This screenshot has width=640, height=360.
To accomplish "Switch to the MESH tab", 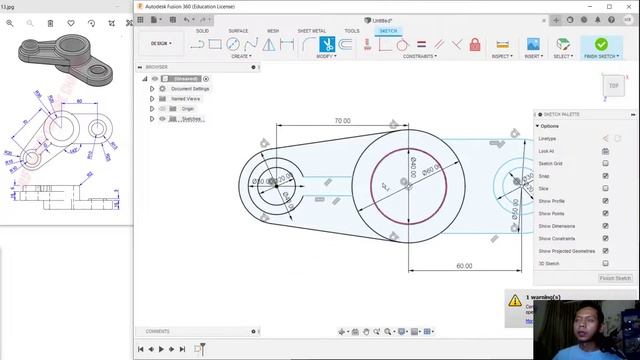I will coord(273,31).
